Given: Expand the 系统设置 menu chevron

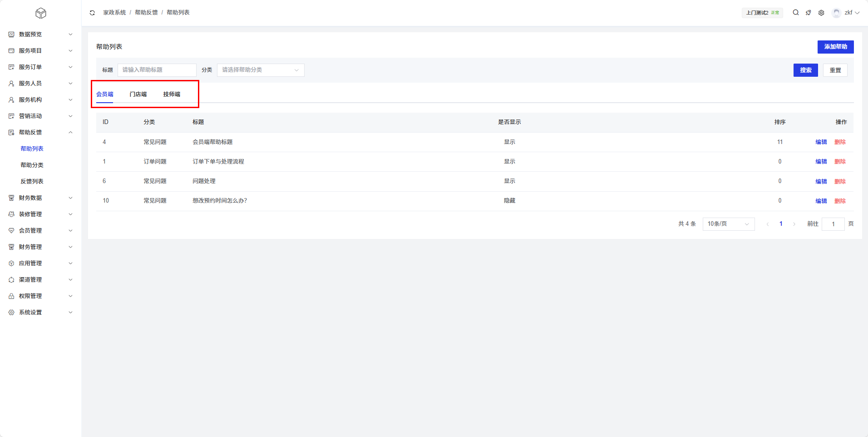Looking at the screenshot, I should (x=70, y=313).
